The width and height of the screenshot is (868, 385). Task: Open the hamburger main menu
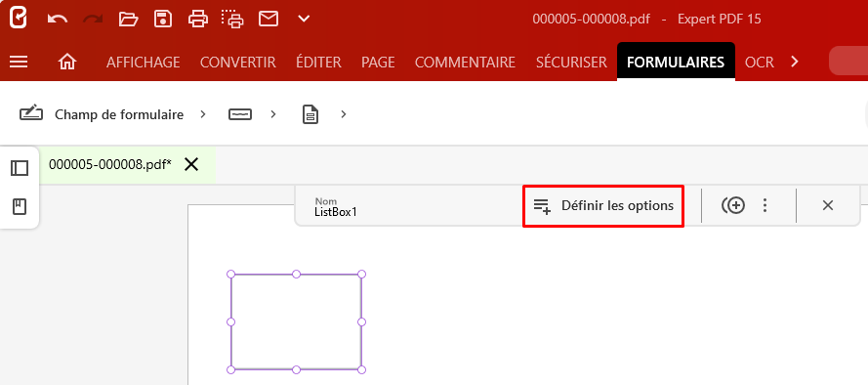(19, 62)
